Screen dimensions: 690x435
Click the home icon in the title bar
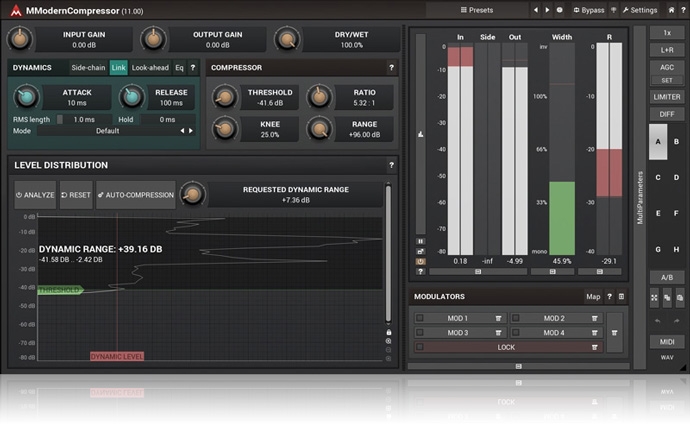coord(671,10)
